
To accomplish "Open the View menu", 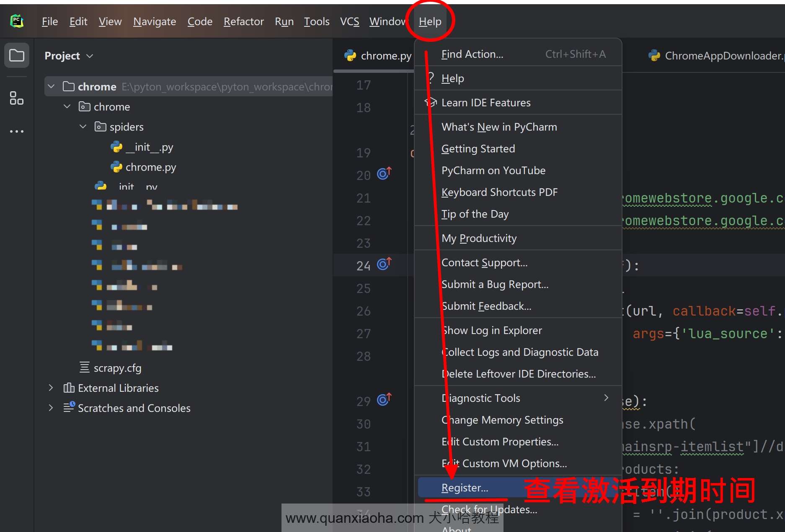I will pyautogui.click(x=110, y=21).
